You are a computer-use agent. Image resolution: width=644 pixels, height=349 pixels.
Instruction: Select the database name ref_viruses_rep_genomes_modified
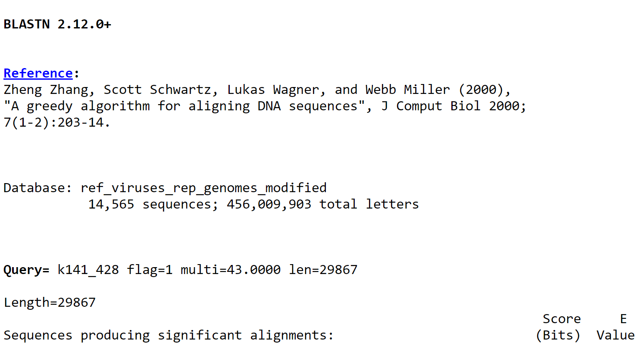click(x=203, y=188)
